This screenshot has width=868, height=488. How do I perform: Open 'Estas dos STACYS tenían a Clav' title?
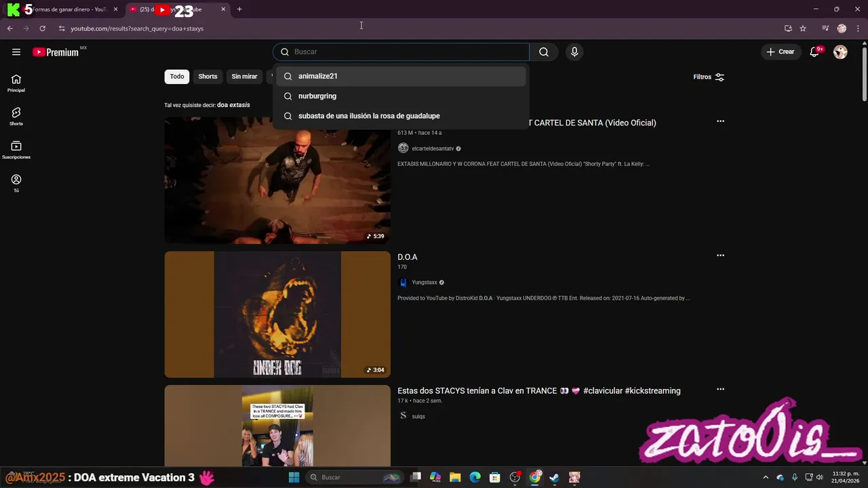click(539, 391)
